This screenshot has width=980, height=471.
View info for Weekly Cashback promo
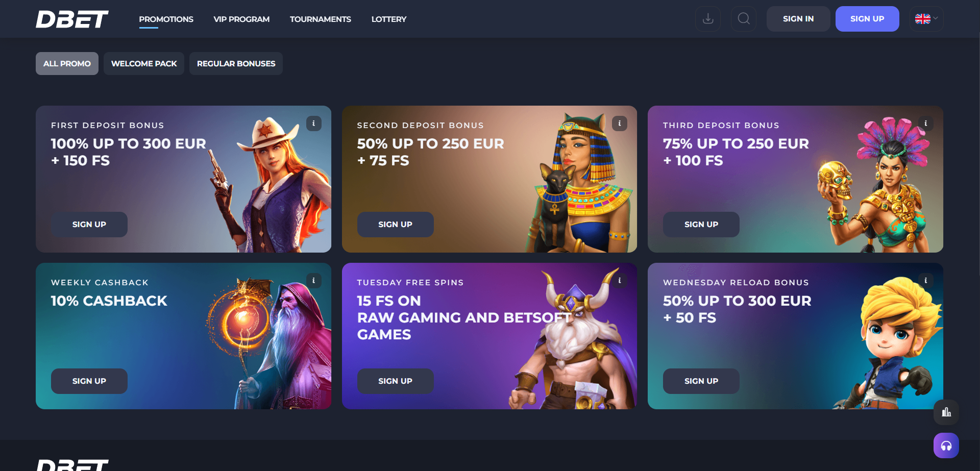pos(313,280)
